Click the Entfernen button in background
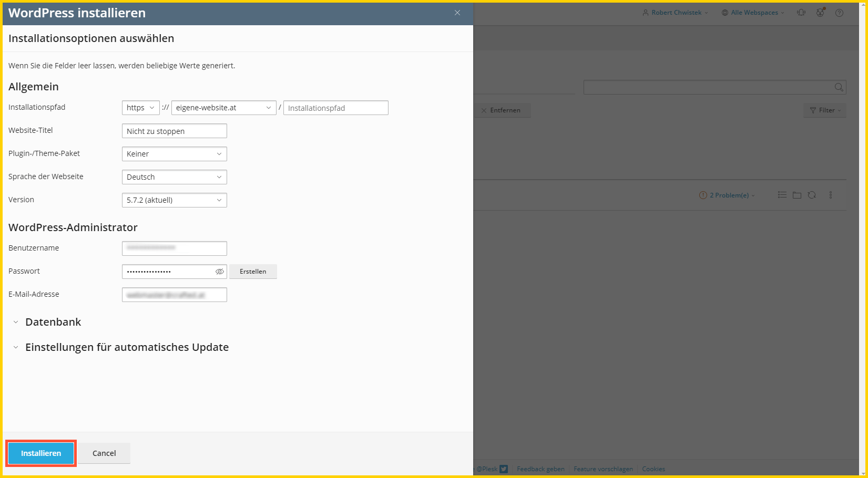The height and width of the screenshot is (478, 868). pos(501,110)
